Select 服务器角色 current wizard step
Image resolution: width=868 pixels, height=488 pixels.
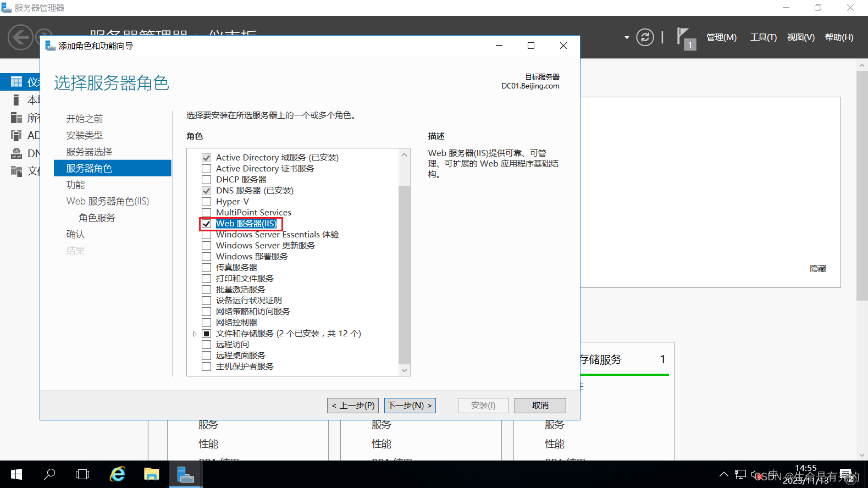pos(113,168)
